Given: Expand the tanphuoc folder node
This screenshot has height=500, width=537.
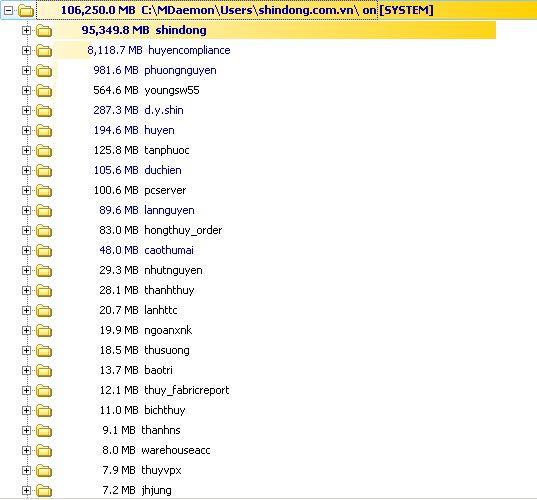Looking at the screenshot, I should click(26, 151).
